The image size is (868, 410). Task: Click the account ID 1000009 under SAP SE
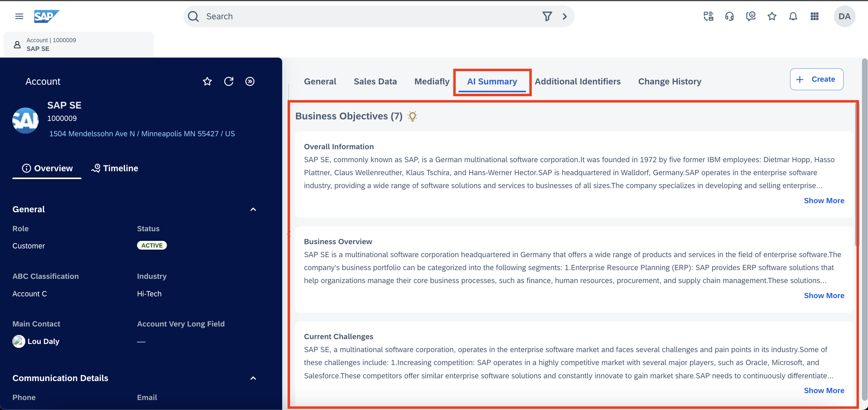point(62,118)
